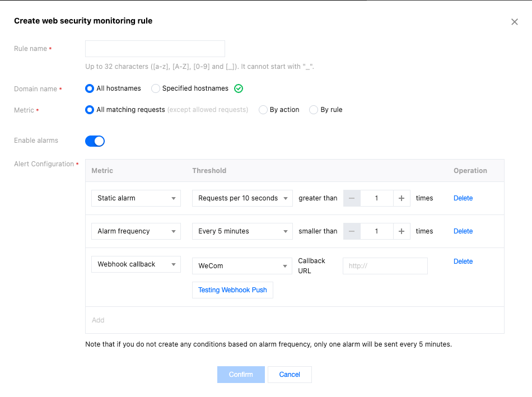Choose the By action metric option
Viewport: 532px width, 397px height.
click(263, 110)
